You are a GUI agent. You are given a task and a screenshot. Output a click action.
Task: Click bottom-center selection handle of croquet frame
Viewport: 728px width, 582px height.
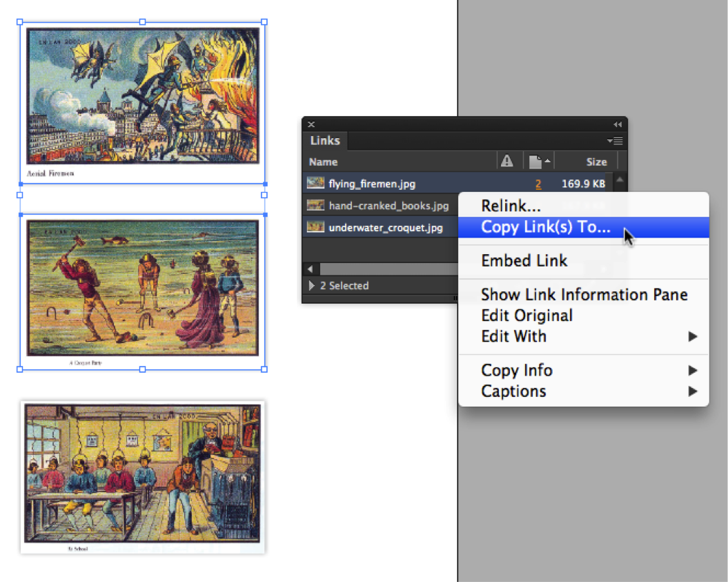143,369
